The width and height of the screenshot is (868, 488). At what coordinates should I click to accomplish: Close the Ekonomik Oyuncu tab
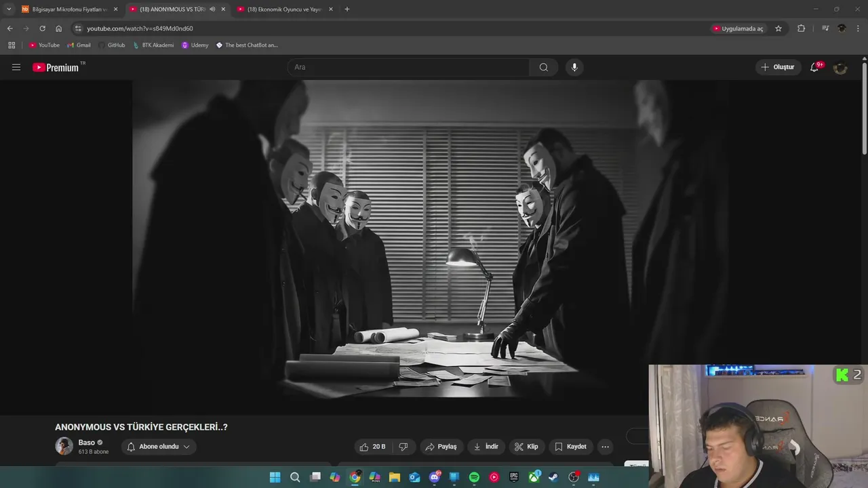click(330, 9)
